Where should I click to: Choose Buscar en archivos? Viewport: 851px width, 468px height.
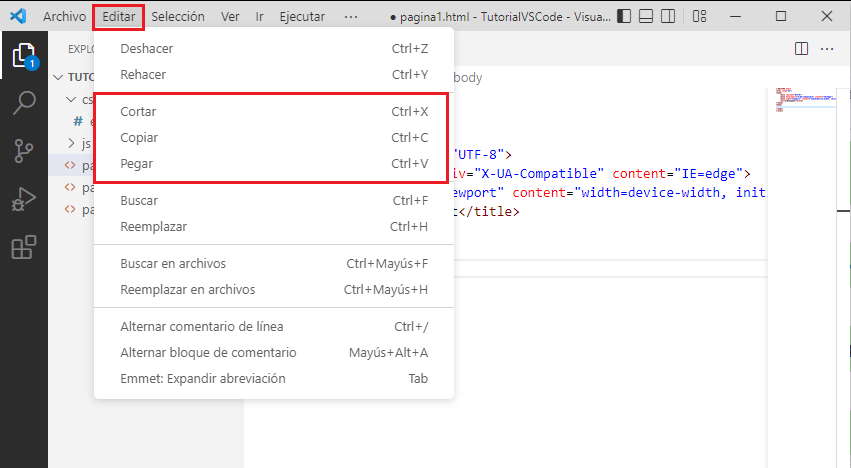click(x=274, y=263)
